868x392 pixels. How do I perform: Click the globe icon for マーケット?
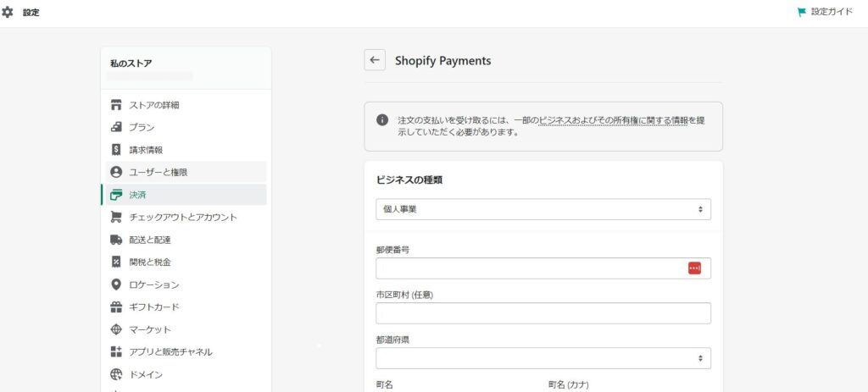[x=115, y=329]
